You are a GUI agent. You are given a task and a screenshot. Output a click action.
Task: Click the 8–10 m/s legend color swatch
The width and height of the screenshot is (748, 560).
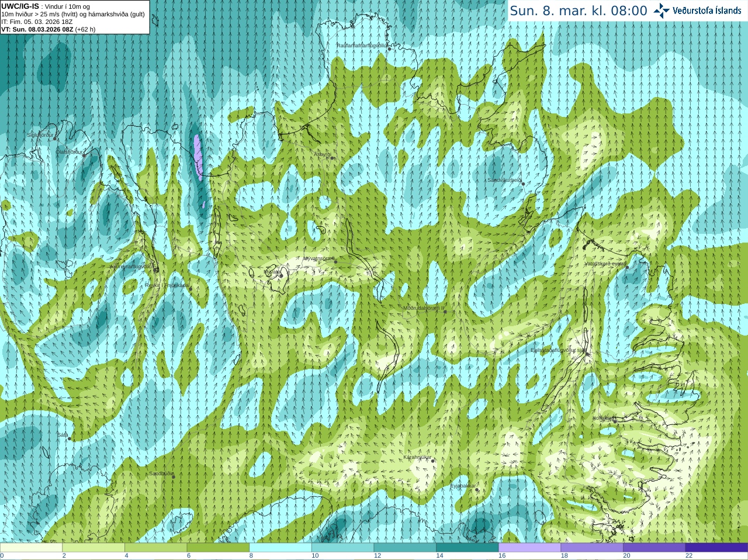click(280, 548)
